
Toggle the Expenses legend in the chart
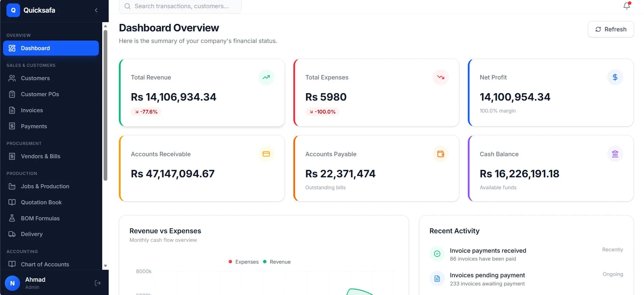[x=244, y=262]
